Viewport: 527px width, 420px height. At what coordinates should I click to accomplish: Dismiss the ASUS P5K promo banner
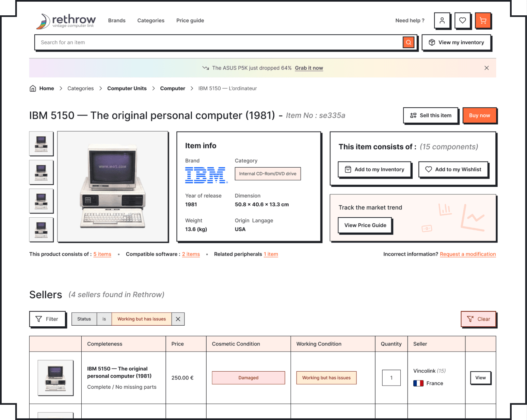pyautogui.click(x=486, y=68)
